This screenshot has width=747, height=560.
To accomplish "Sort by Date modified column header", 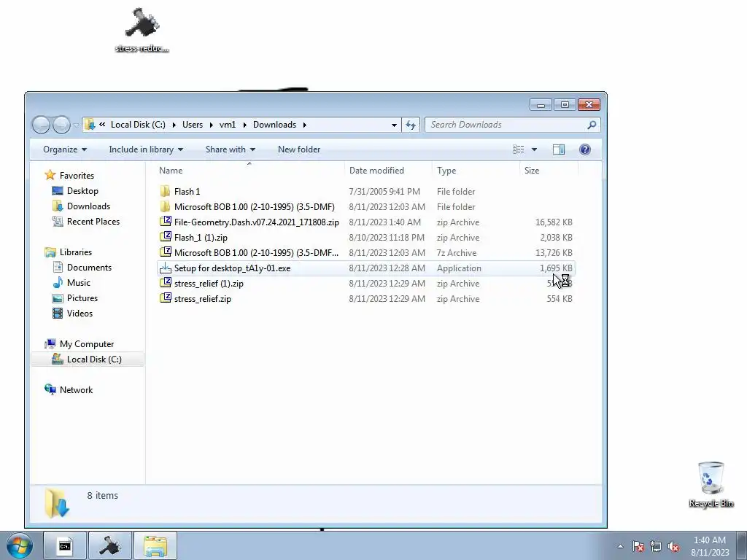I will [388, 171].
